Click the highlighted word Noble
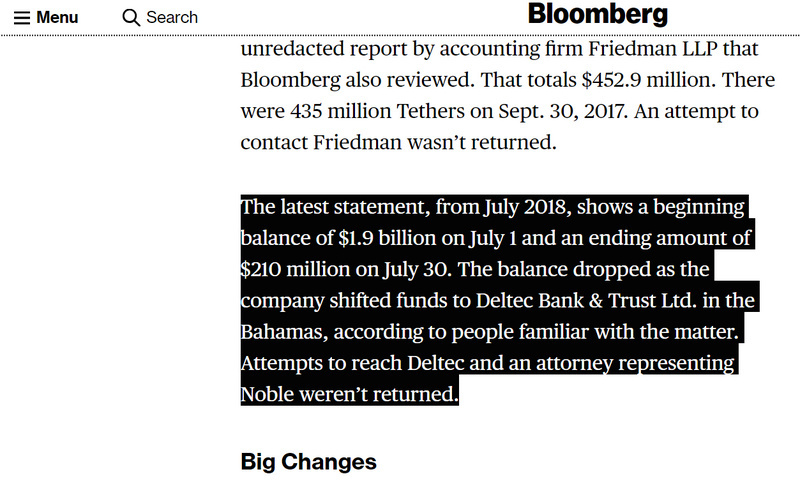800x488 pixels. [267, 395]
